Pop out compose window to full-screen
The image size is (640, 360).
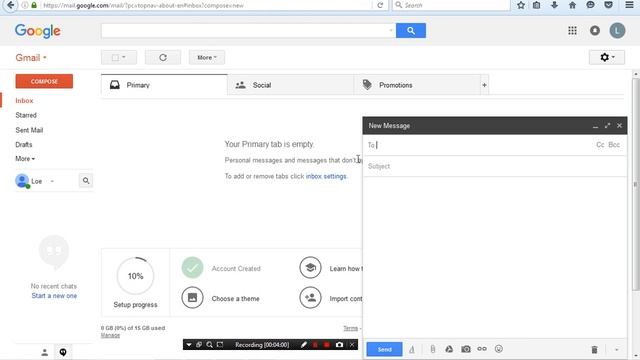click(x=607, y=126)
